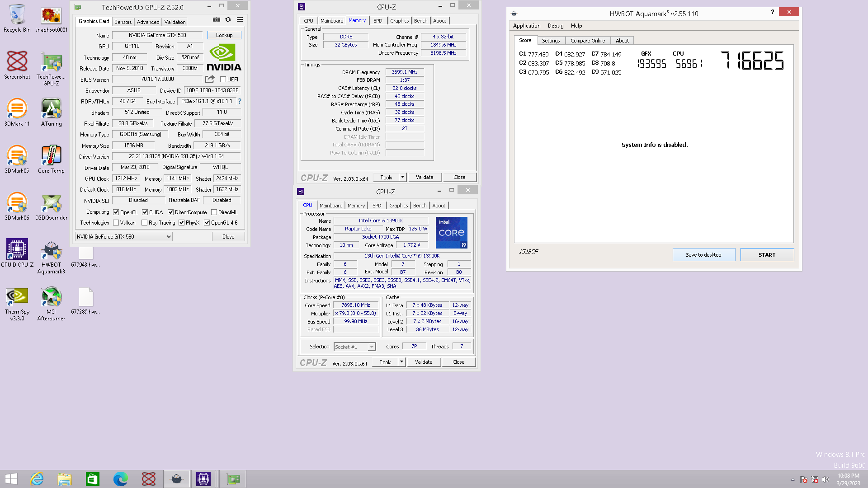Open the Bench tab in CPU-Z CPU window
The width and height of the screenshot is (868, 488).
[x=420, y=206]
